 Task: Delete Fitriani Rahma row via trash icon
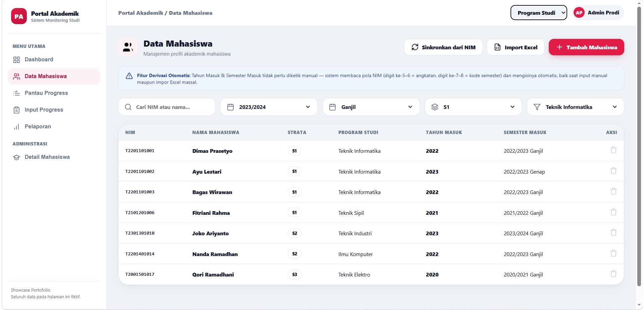click(x=613, y=212)
